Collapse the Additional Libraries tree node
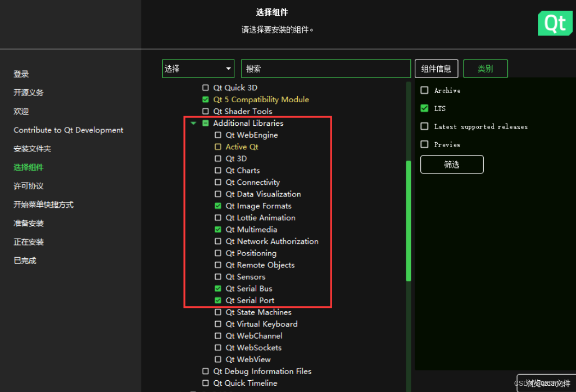The height and width of the screenshot is (392, 576). click(193, 124)
